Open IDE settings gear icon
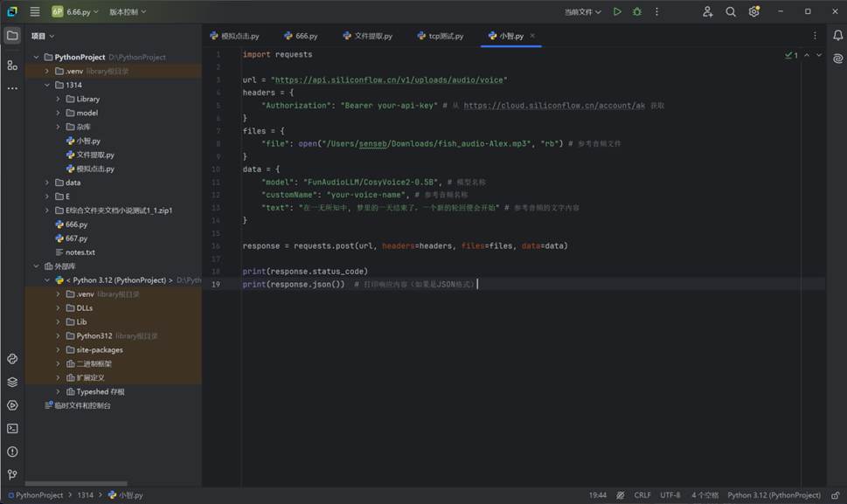The image size is (847, 504). [753, 12]
